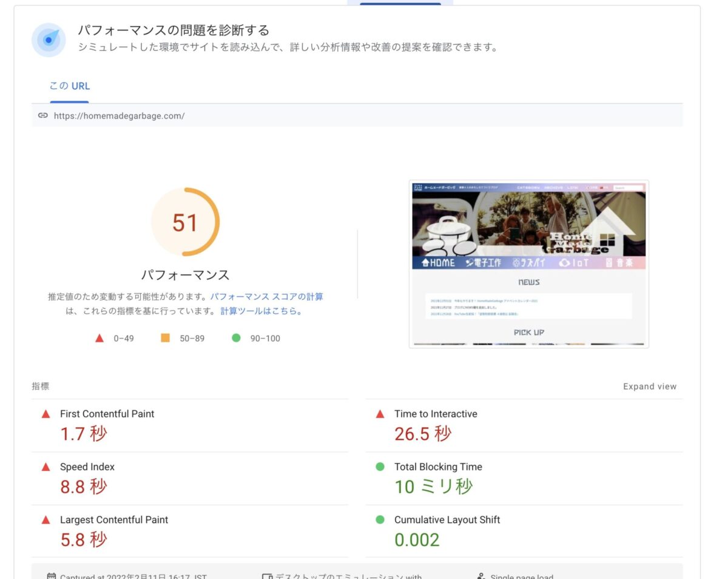Click the red triangle 0–49 legend icon
The image size is (728, 579).
[99, 338]
